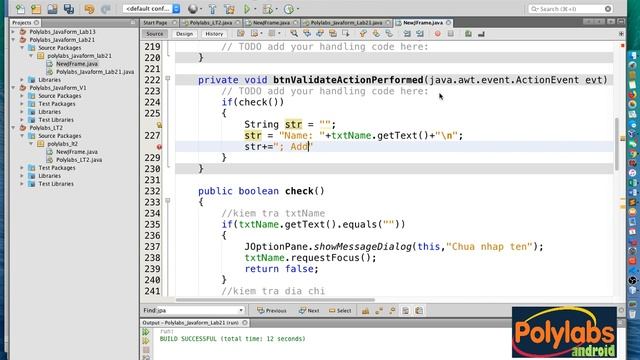
Task: Switch to Design view
Action: [184, 34]
